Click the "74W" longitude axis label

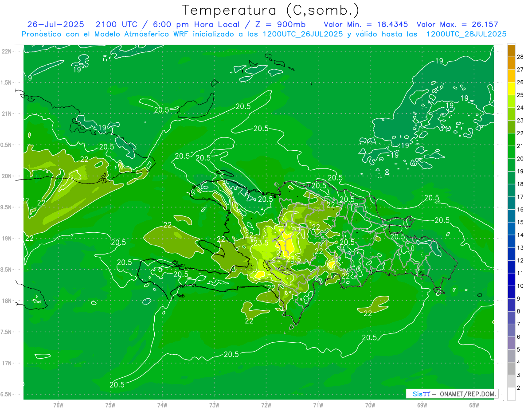click(162, 405)
